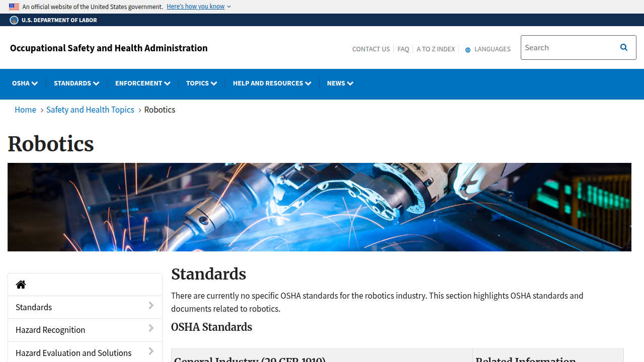Click the 'Robotics' breadcrumb text
Viewport: 644px width, 362px height.
coord(159,110)
